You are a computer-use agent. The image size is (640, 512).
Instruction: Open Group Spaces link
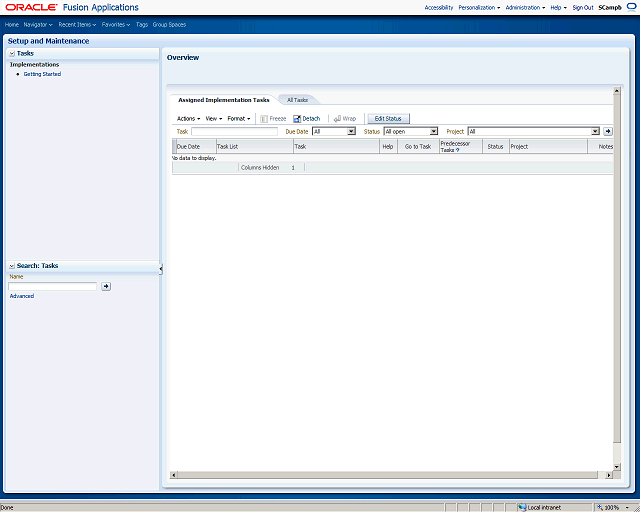[169, 24]
